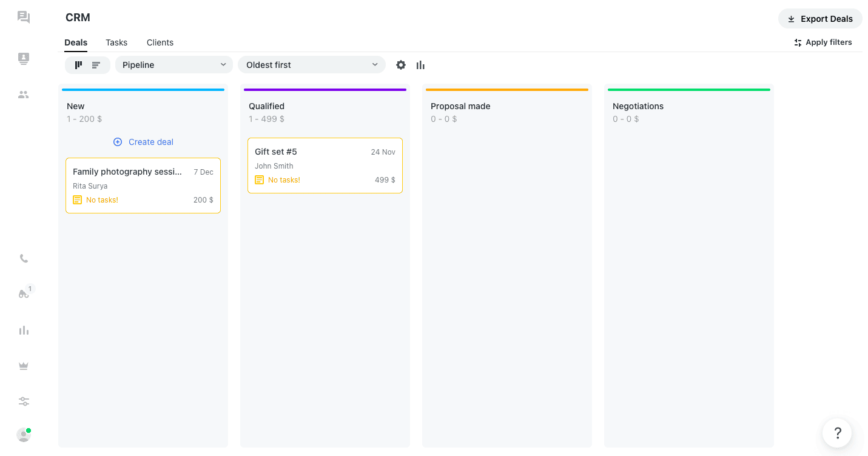The height and width of the screenshot is (456, 868).
Task: Switch to the Tasks tab
Action: point(116,42)
